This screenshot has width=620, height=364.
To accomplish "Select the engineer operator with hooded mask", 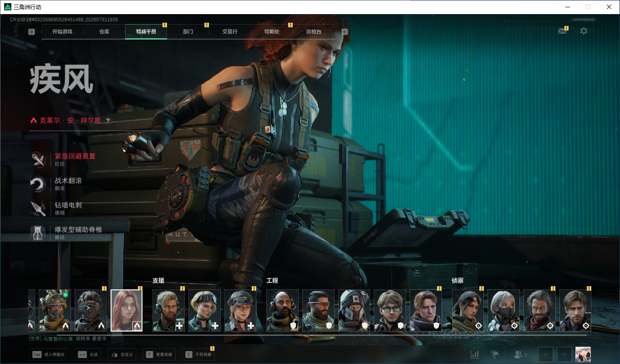I will (354, 310).
